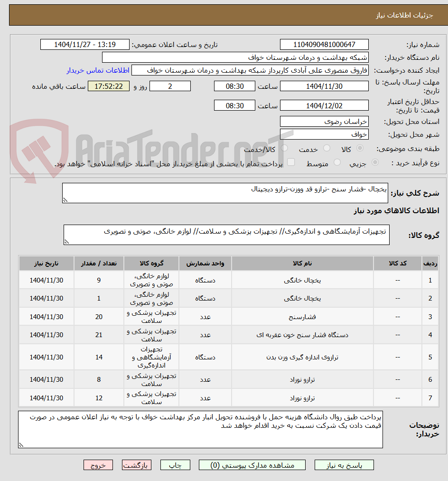Screen dimensions: 448x481
Task: Click quantity 20 in the فشارسنج row
Action: 99,317
